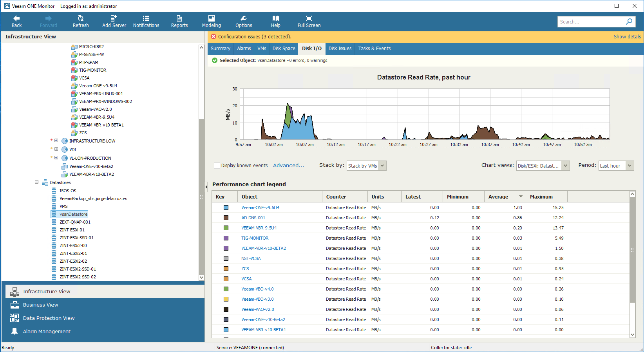This screenshot has width=644, height=352.
Task: Collapse the Datastores tree node
Action: click(37, 182)
